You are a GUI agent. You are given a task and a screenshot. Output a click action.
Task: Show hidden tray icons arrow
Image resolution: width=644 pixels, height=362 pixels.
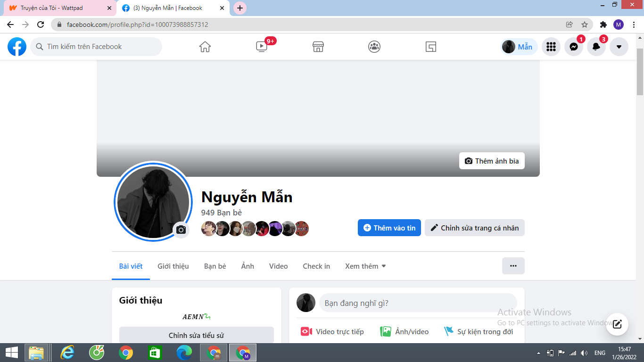tap(539, 353)
